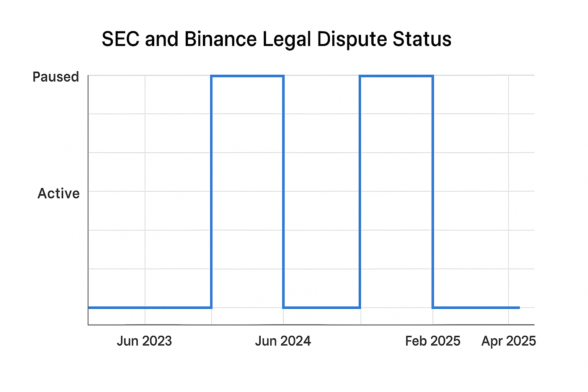Image resolution: width=588 pixels, height=392 pixels.
Task: Click the final low blue segment after Feb 2025
Action: [x=476, y=307]
